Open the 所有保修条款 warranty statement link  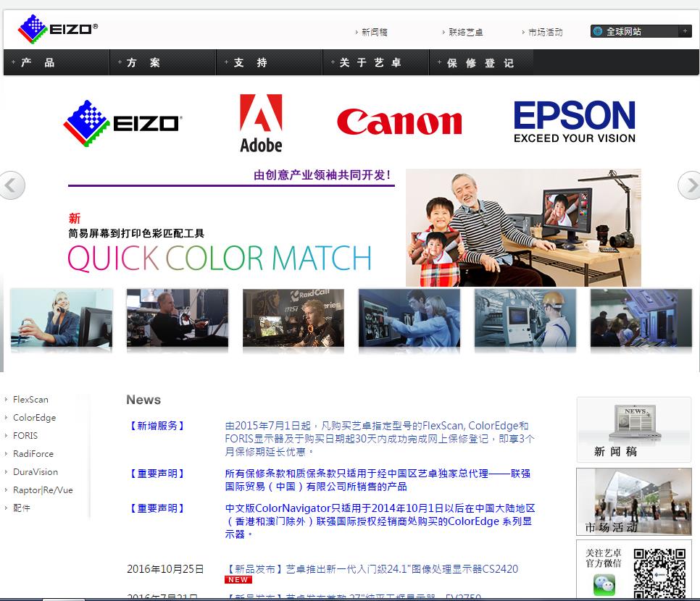tap(378, 479)
